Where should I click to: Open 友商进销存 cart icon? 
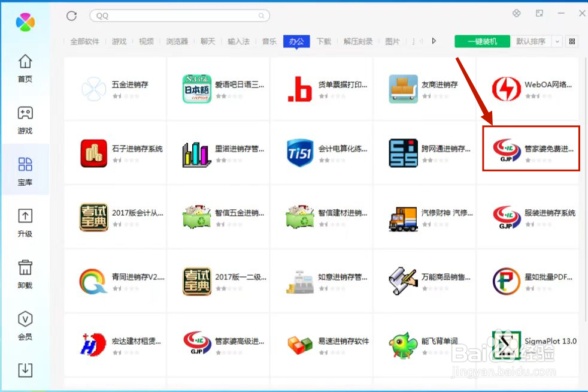[403, 89]
